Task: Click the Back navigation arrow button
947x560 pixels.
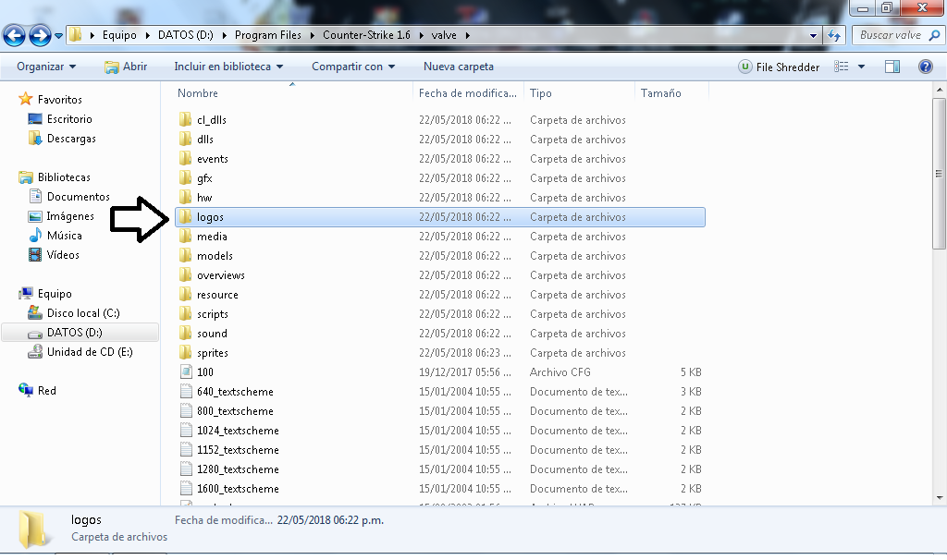Action: pyautogui.click(x=14, y=35)
